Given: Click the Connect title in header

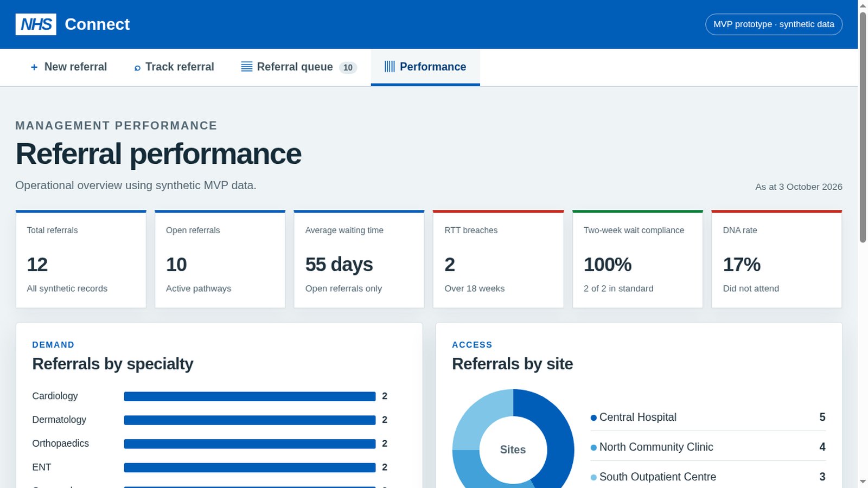Looking at the screenshot, I should click(x=97, y=24).
